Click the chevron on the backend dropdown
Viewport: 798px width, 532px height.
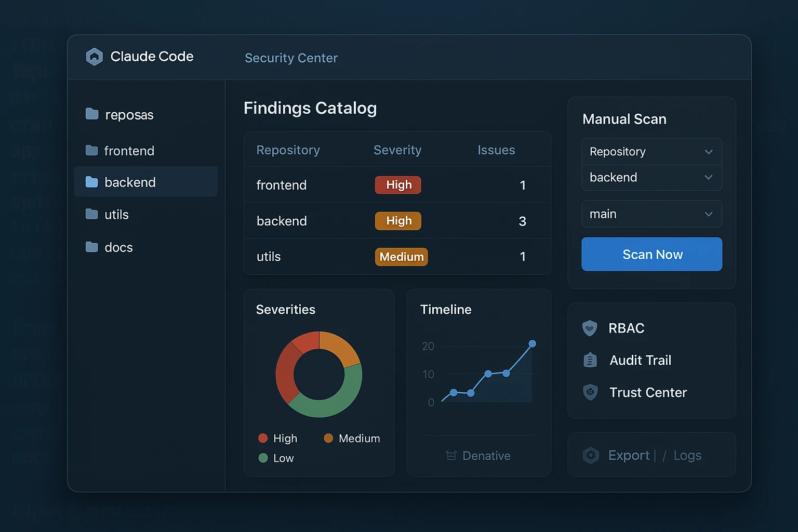click(709, 178)
